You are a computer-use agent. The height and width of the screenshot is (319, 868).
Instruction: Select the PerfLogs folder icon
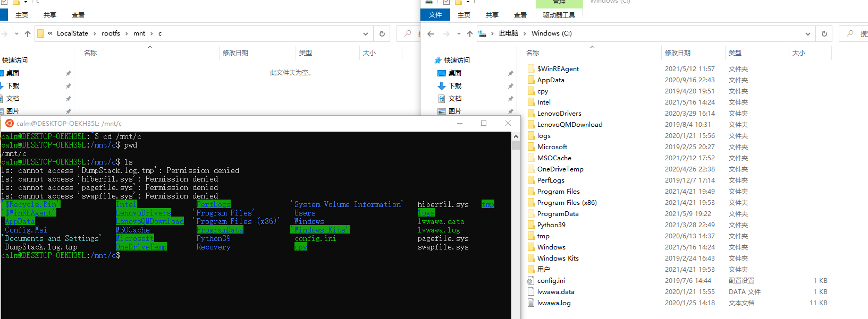click(530, 180)
